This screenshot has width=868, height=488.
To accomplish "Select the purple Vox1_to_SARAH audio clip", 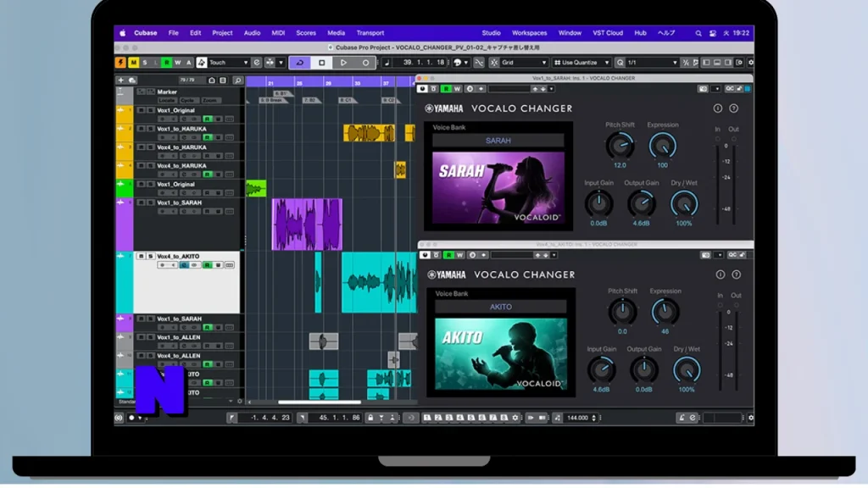I will (307, 224).
